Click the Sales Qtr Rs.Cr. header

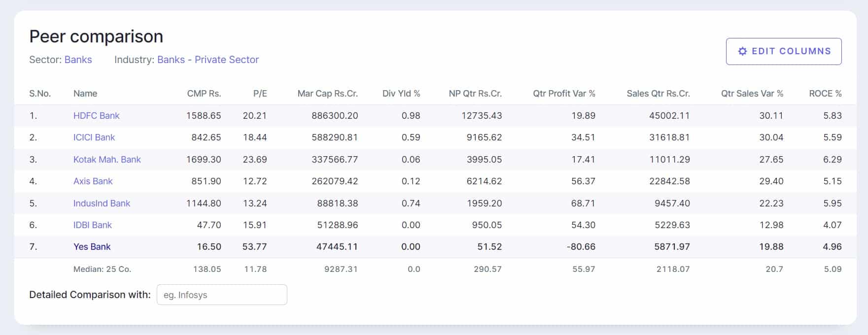[x=658, y=94]
